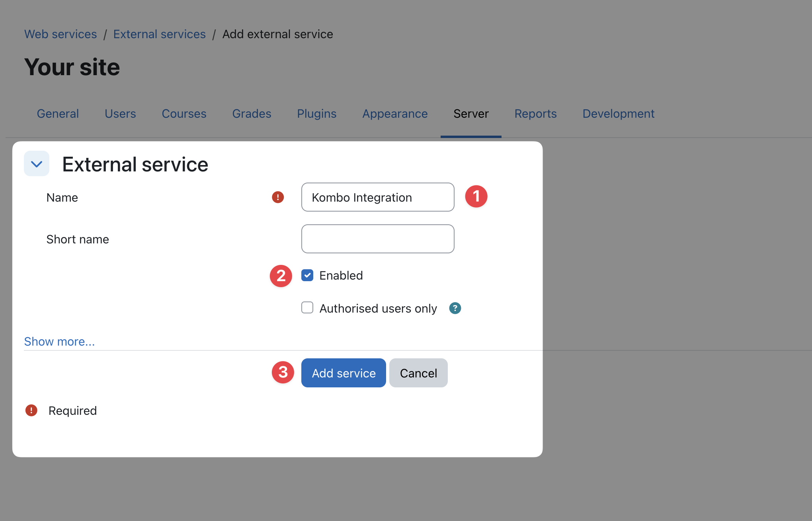Screen dimensions: 812x521
Task: Click the Required legend exclamation icon
Action: coord(31,410)
